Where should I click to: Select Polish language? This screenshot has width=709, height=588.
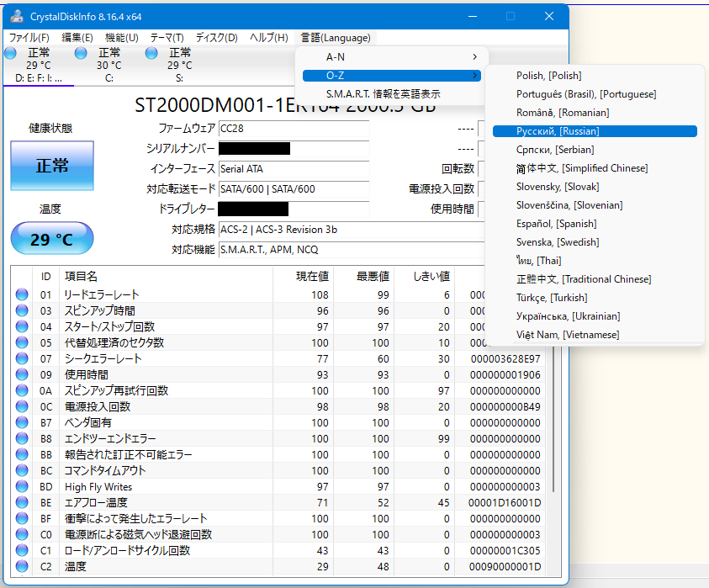pyautogui.click(x=595, y=76)
